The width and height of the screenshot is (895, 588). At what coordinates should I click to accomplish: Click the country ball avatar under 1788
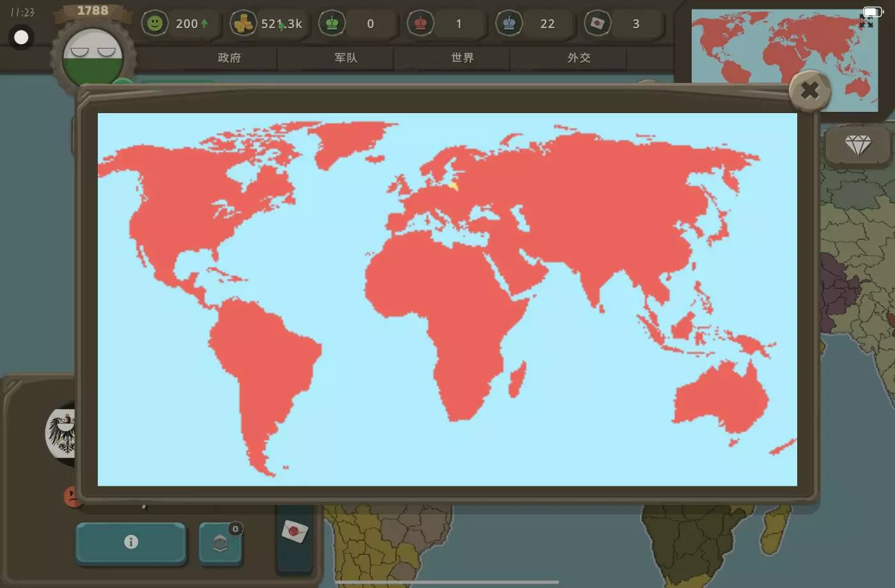[x=93, y=56]
